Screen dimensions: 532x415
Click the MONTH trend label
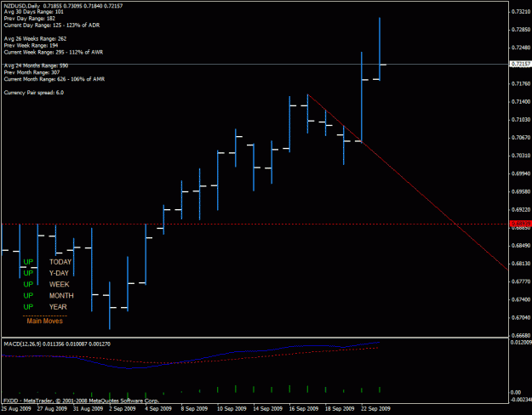(61, 296)
